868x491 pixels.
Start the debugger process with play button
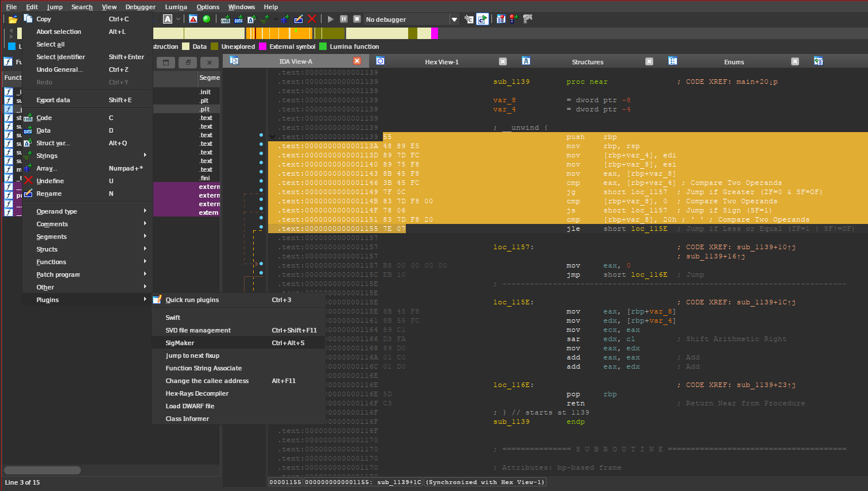(x=331, y=19)
